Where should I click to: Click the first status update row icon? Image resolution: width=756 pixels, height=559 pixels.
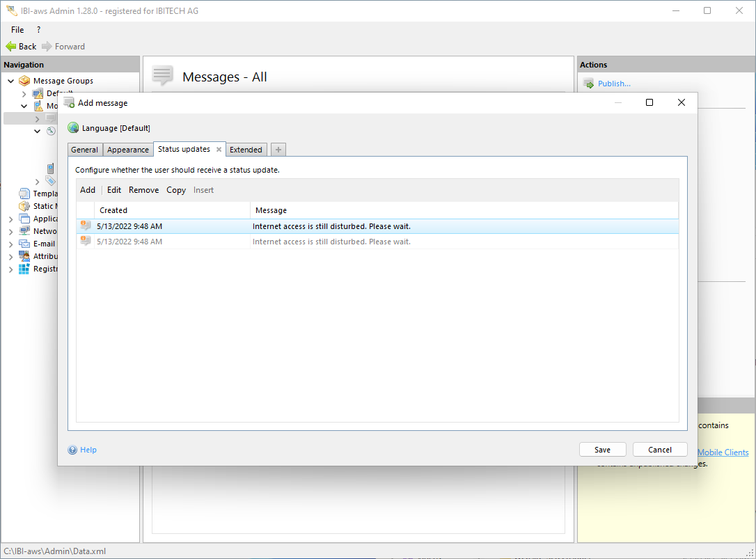point(86,226)
